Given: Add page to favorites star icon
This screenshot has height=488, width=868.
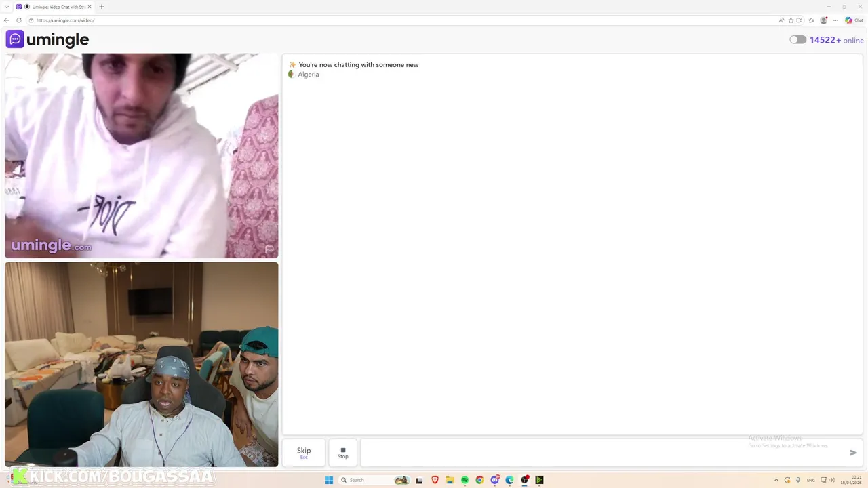Looking at the screenshot, I should point(791,20).
